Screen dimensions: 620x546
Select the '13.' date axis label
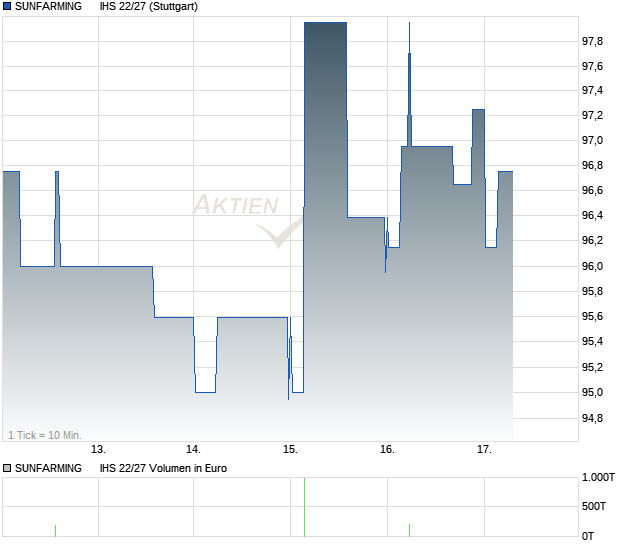click(98, 449)
